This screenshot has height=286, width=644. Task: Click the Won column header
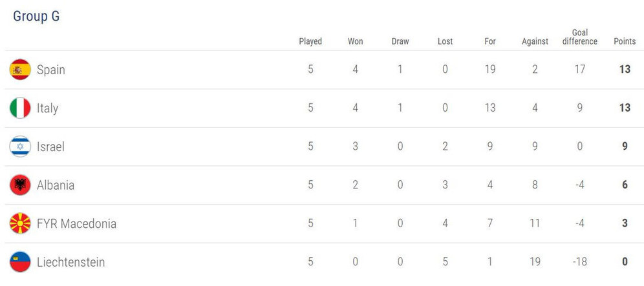pos(356,41)
